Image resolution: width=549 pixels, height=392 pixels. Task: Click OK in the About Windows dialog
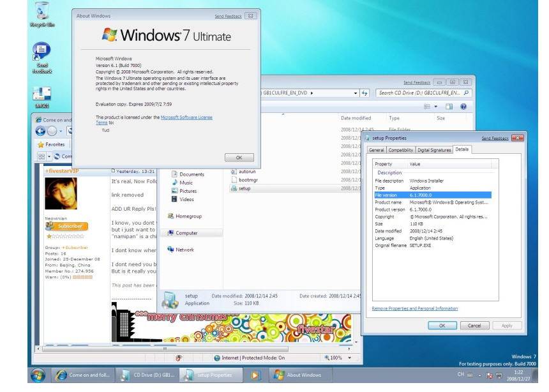[x=239, y=158]
